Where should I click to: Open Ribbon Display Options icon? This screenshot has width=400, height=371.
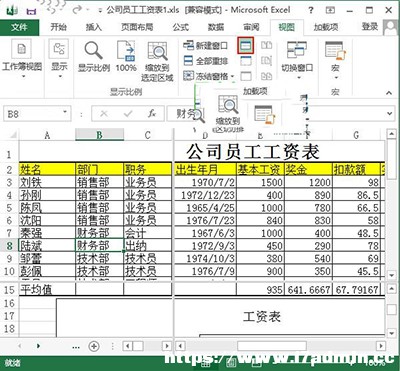[x=330, y=10]
